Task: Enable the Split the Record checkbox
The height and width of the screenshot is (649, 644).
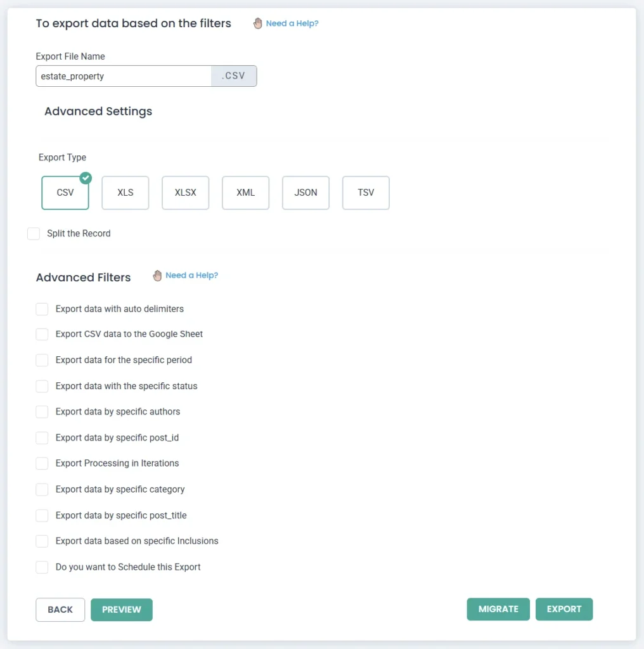Action: [x=34, y=234]
